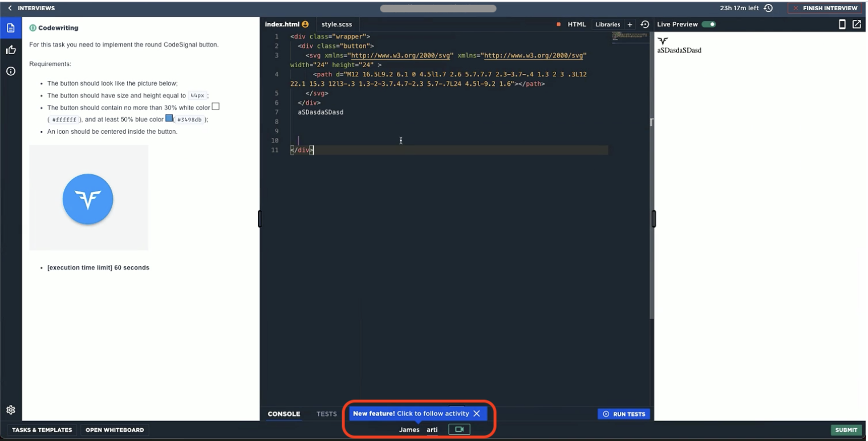Click the left panel resize handle
This screenshot has height=441, width=868.
tap(259, 219)
